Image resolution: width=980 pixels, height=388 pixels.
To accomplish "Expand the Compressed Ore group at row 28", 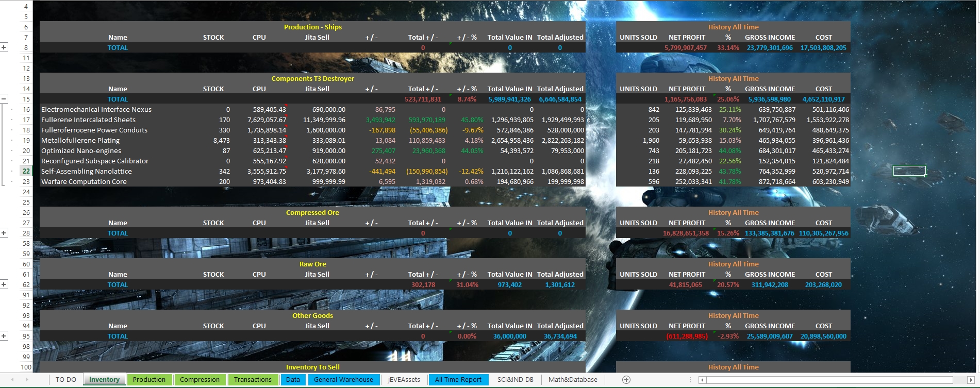I will pos(4,233).
